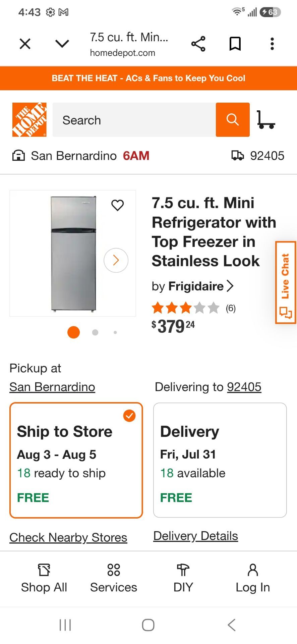Follow the Check Nearby Stores link
Viewport: 297px width, 644px height.
(68, 537)
